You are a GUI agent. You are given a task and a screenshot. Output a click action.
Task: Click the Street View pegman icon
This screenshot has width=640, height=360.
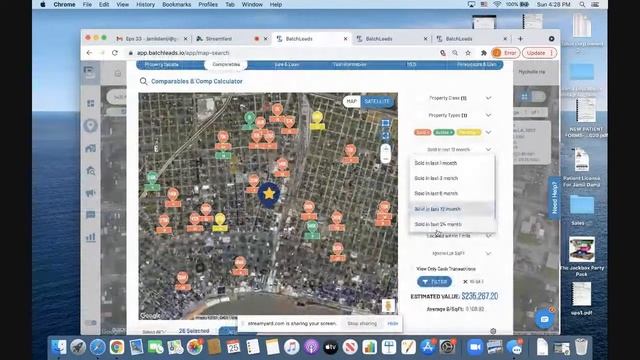tap(388, 306)
